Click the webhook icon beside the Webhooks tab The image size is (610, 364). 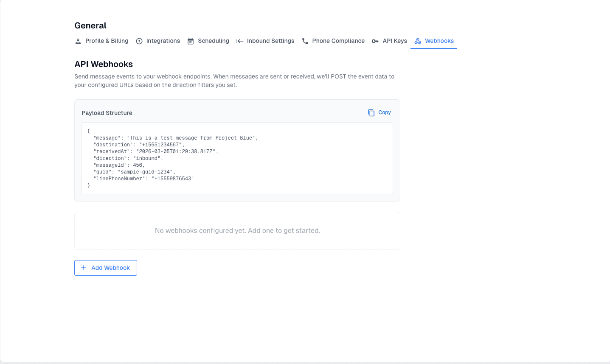(x=417, y=41)
